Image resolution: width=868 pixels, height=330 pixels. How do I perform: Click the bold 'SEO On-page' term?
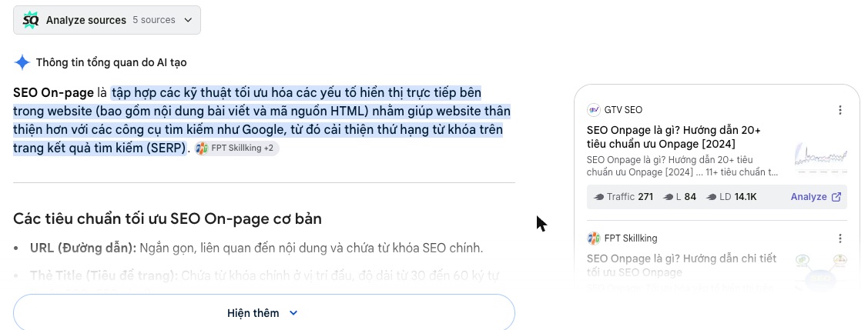54,92
